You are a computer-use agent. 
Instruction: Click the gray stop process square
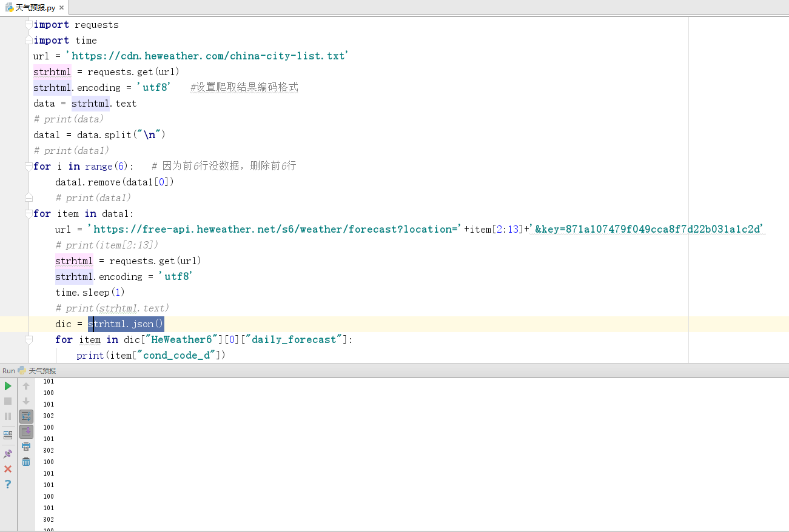[8, 401]
